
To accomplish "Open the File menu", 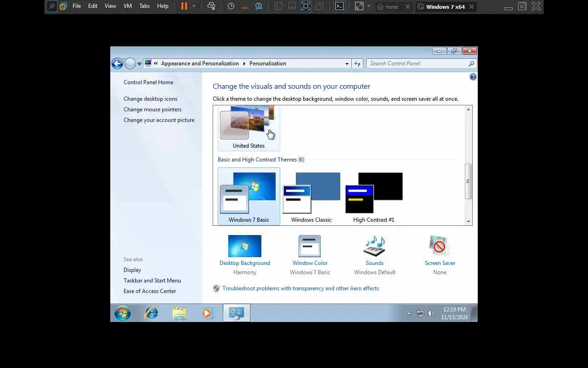I will [x=77, y=6].
